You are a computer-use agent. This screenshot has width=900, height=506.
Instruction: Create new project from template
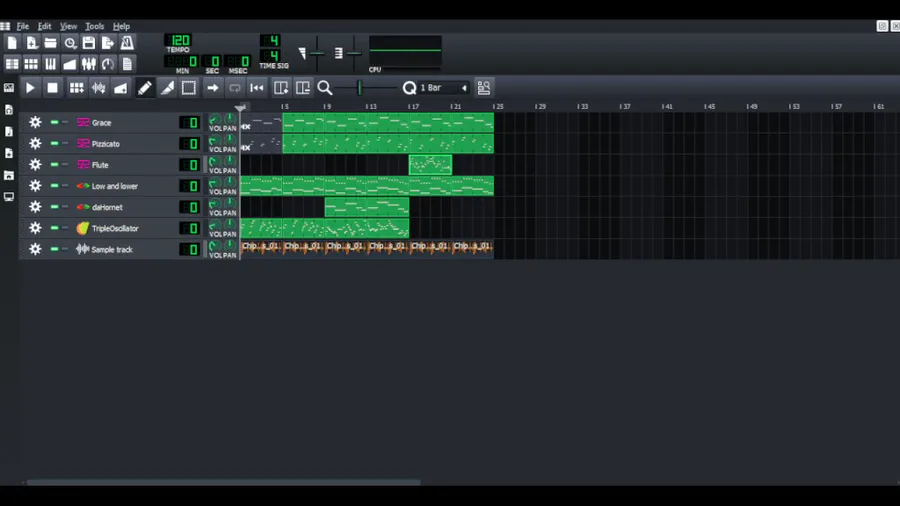tap(32, 43)
